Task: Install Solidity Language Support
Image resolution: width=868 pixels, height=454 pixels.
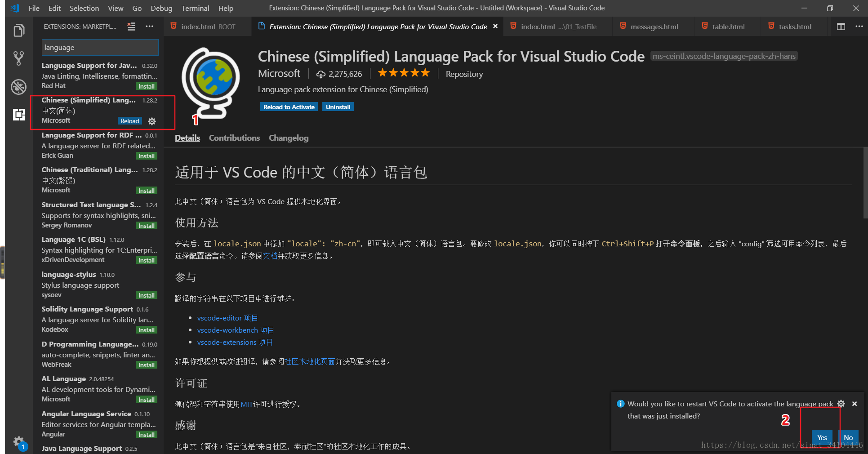Action: [147, 330]
